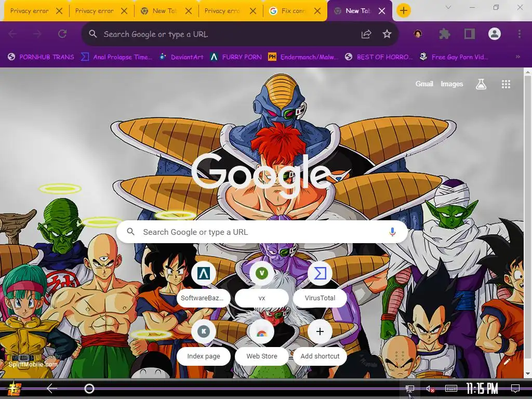This screenshot has width=532, height=399.
Task: Click the page scrollbar up arrow
Action: pyautogui.click(x=528, y=72)
